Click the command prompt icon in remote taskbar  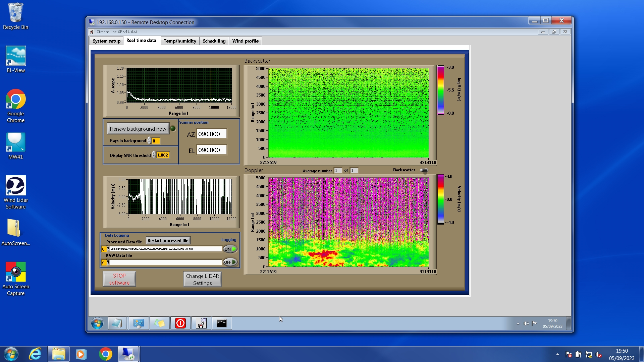[x=222, y=323]
